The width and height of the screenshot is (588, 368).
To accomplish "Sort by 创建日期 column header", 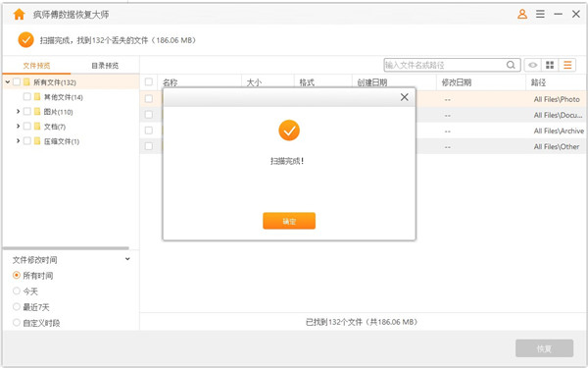I will click(x=372, y=82).
